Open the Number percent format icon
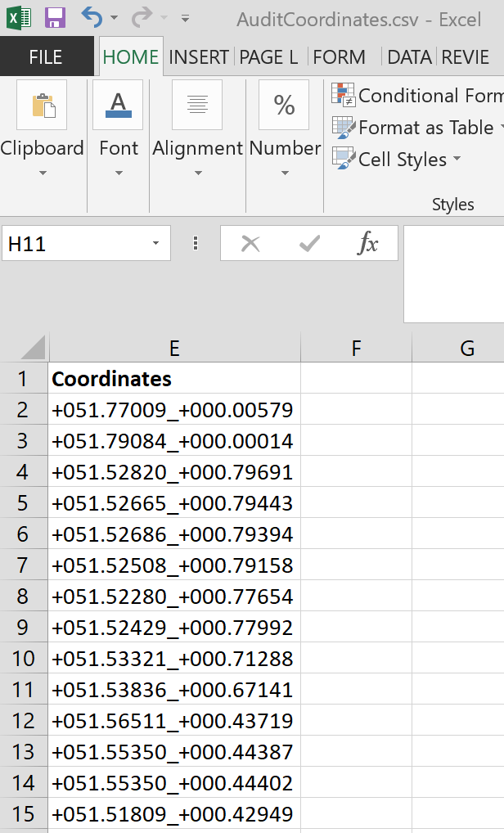The image size is (504, 833). [x=284, y=106]
